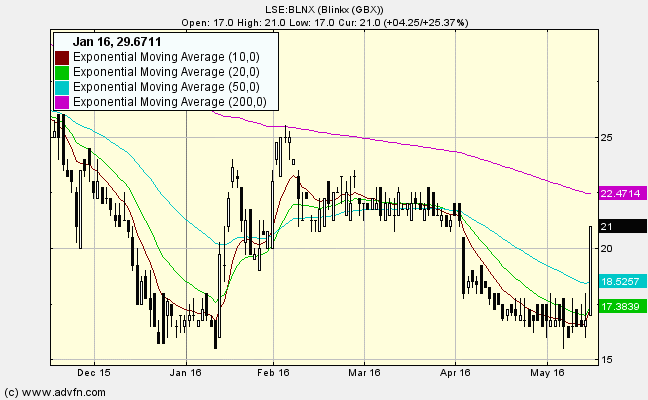Click the cyan EMA 50 color swatch
Viewport: 648px width, 400px height.
coord(62,88)
